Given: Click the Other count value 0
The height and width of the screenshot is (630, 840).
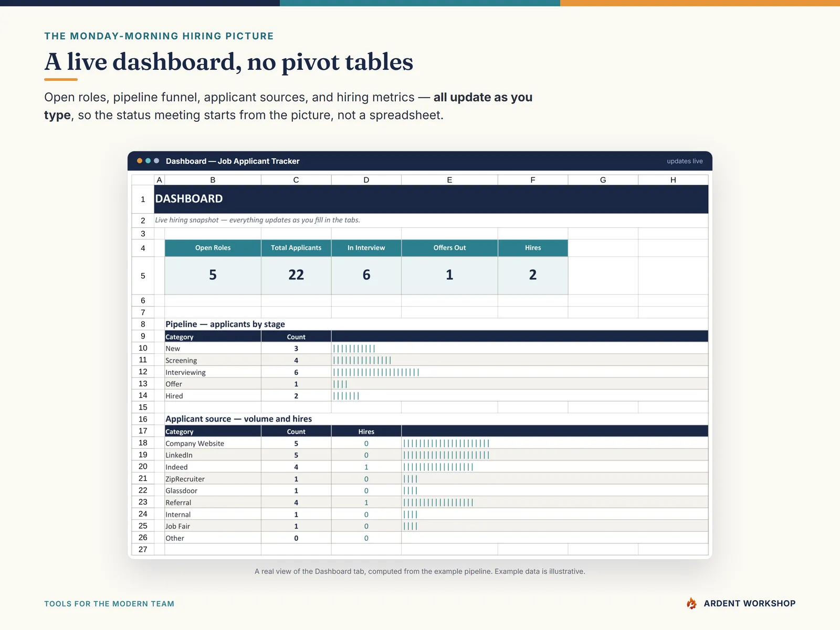Looking at the screenshot, I should 296,538.
